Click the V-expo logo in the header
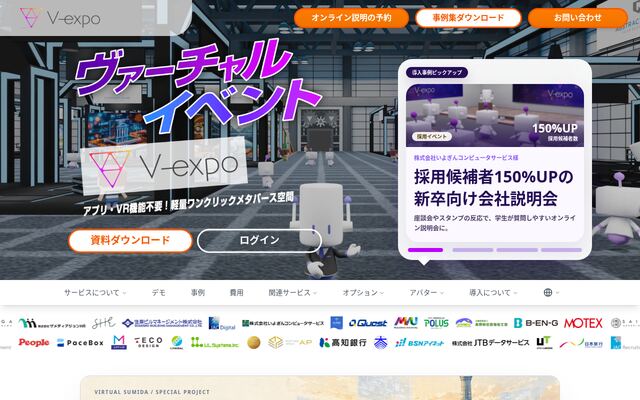 tap(60, 18)
